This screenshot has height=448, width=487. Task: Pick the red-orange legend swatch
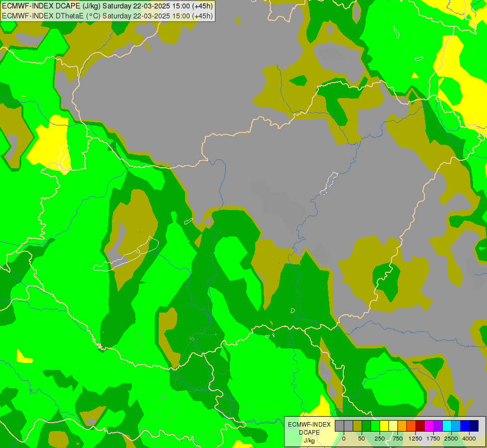411,426
